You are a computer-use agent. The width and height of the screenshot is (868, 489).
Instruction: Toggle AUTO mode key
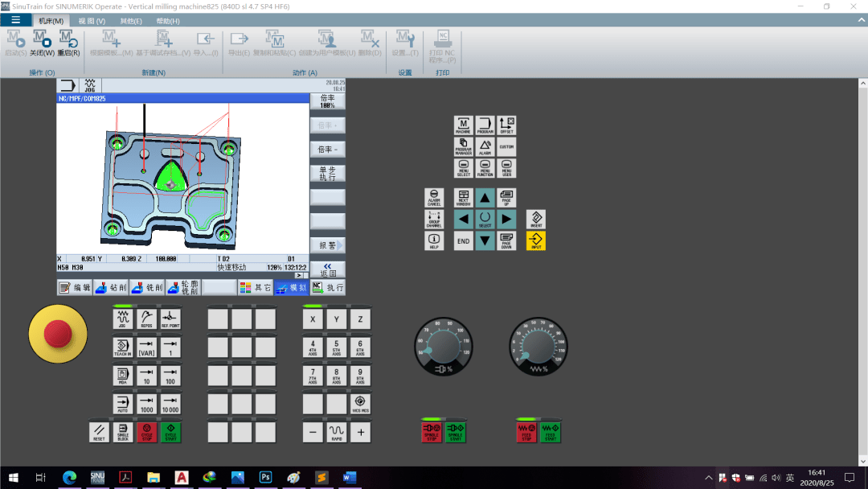click(123, 404)
